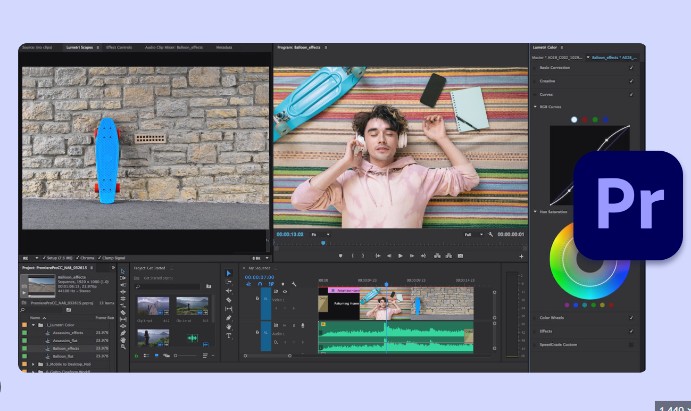Open the Metadata tab
The width and height of the screenshot is (691, 411).
click(x=224, y=48)
